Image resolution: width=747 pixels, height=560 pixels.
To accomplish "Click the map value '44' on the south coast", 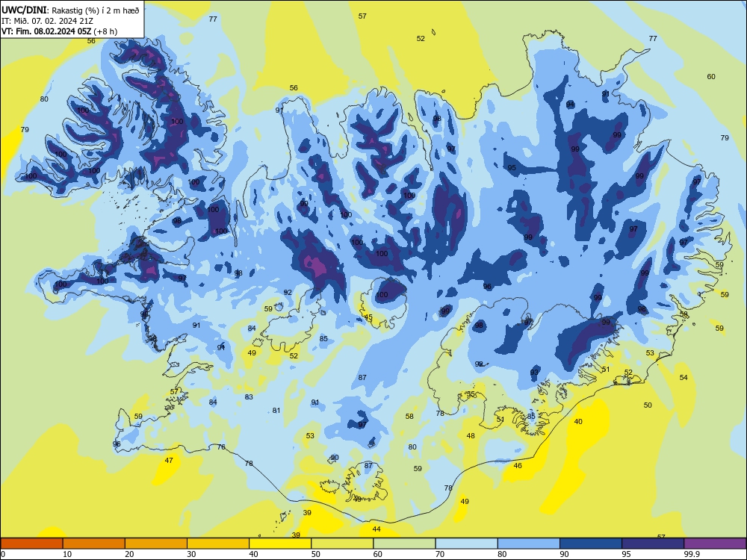I will [x=376, y=529].
